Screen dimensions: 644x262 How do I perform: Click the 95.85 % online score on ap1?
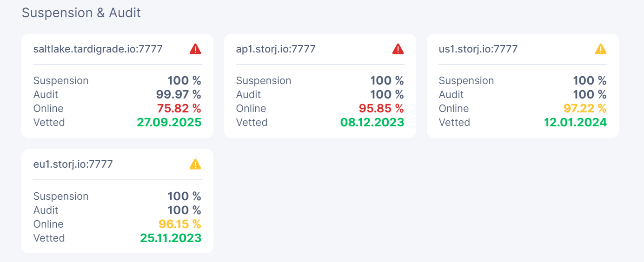coord(381,108)
